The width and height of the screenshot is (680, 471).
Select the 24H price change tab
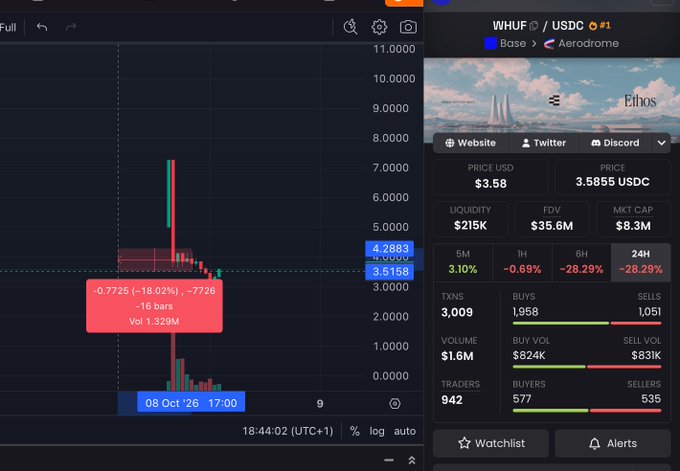point(641,262)
